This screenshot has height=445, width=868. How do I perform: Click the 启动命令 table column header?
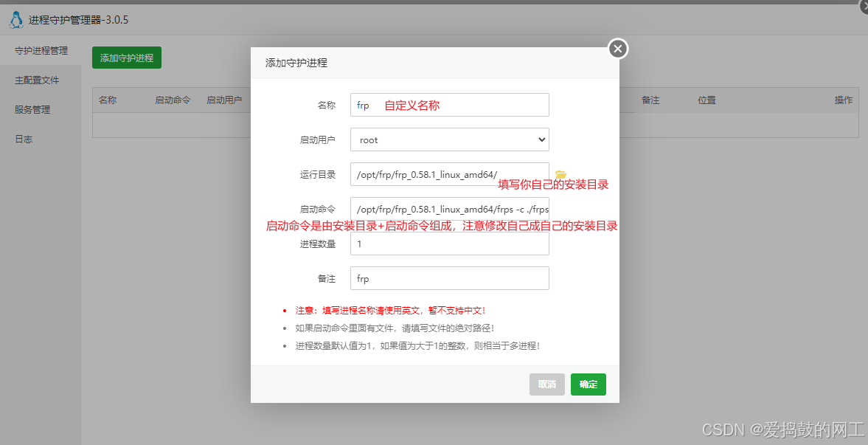pos(173,100)
